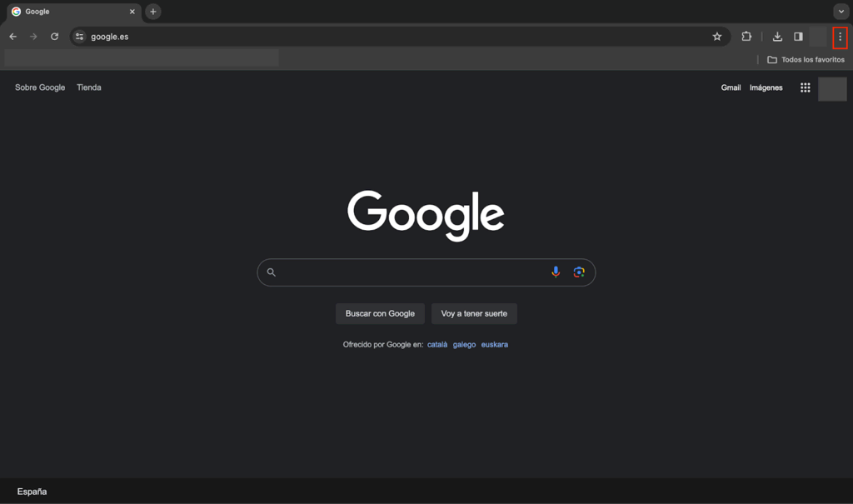Go to Gmail
This screenshot has width=853, height=504.
tap(731, 87)
